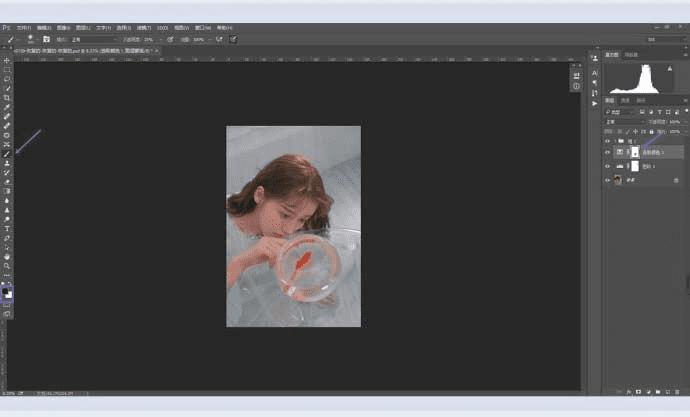Image resolution: width=690 pixels, height=417 pixels.
Task: Open the 文件 File menu
Action: tap(23, 28)
